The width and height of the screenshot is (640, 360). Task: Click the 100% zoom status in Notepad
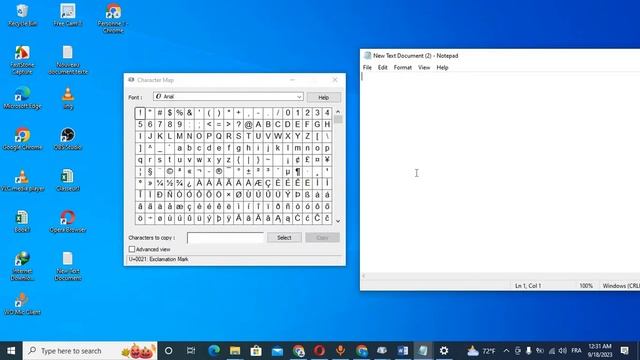(x=586, y=286)
